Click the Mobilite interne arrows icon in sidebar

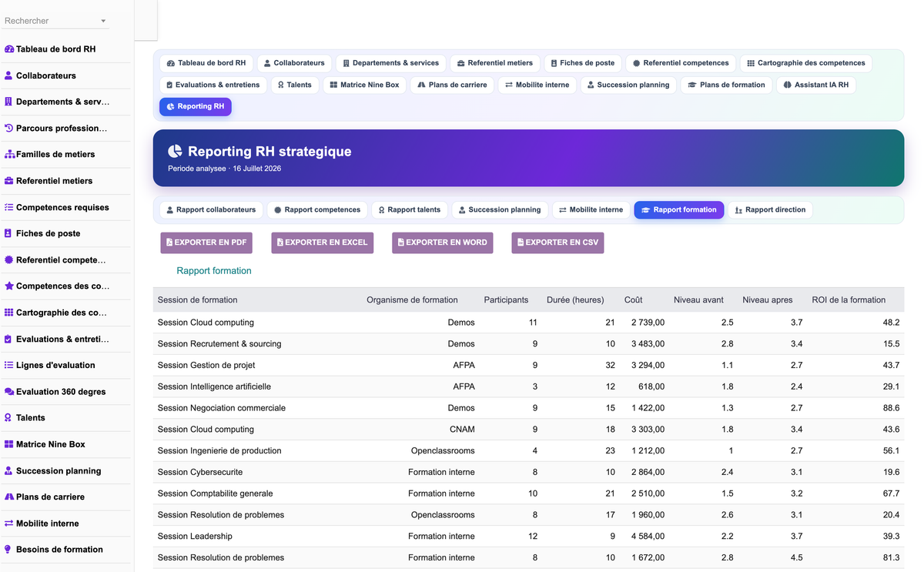coord(9,523)
